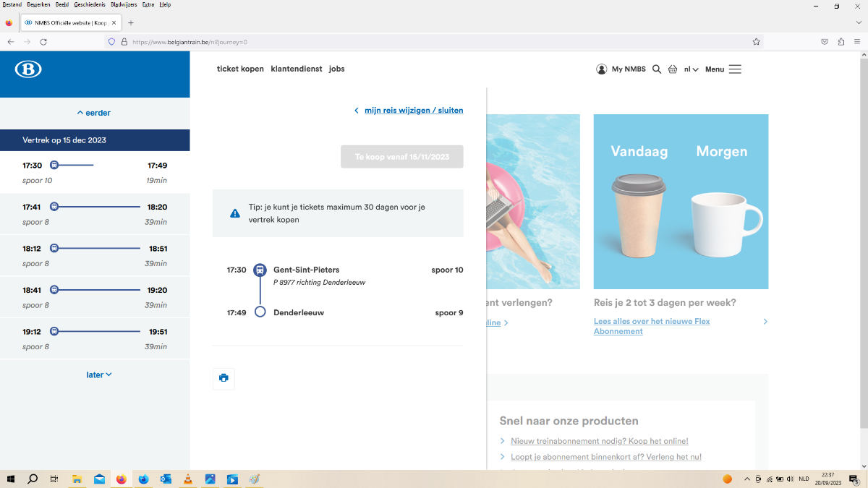Open the hamburger Menu icon
868x488 pixels.
click(x=735, y=69)
